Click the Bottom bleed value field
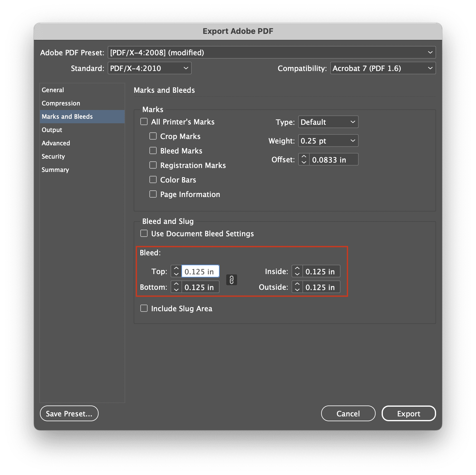Screen dimensions: 476x475 point(200,287)
